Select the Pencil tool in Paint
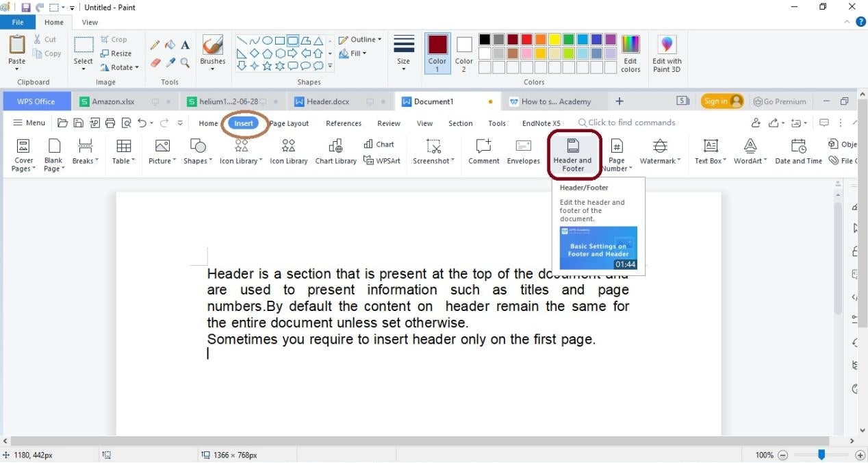868x463 pixels. click(x=155, y=45)
